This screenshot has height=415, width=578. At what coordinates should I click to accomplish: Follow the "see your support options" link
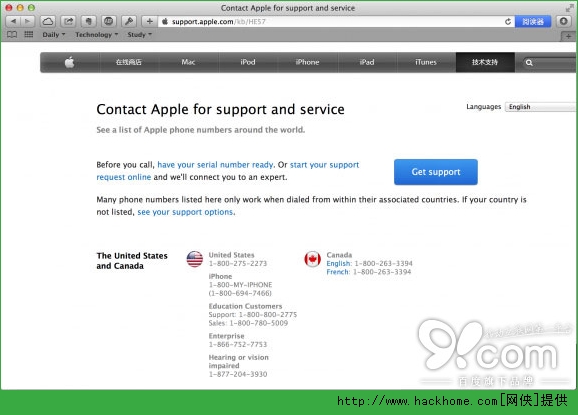(185, 212)
